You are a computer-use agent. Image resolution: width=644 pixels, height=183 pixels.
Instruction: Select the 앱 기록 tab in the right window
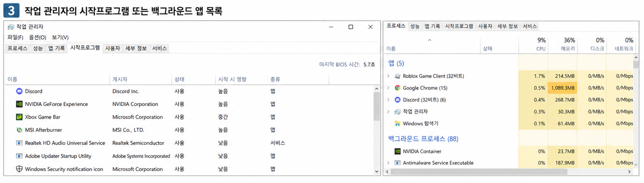tap(432, 26)
